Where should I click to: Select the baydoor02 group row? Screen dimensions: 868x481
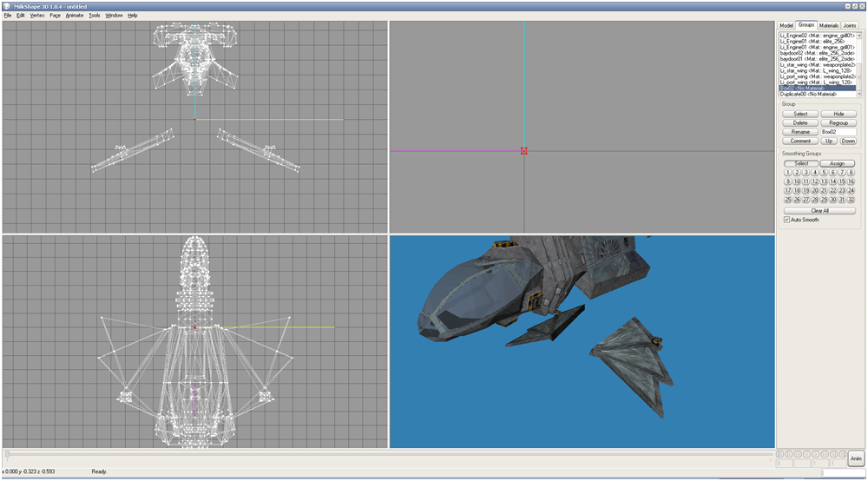[817, 53]
